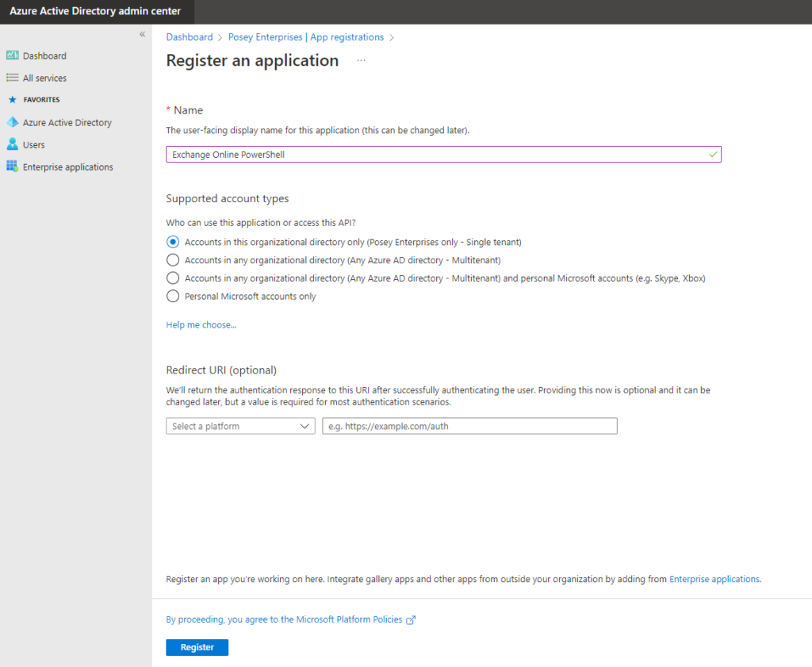Open Enterprise applications link in footer text

coord(714,579)
